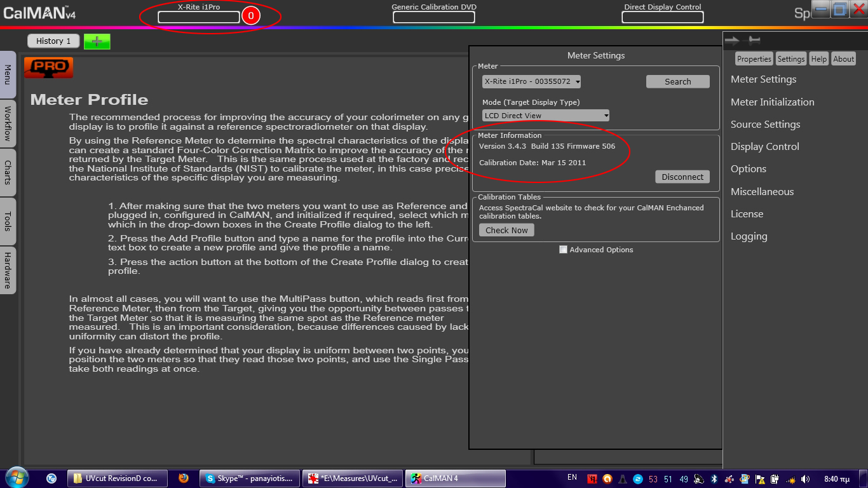
Task: Switch to UVcut RevisionD folder taskbar window
Action: click(x=118, y=478)
